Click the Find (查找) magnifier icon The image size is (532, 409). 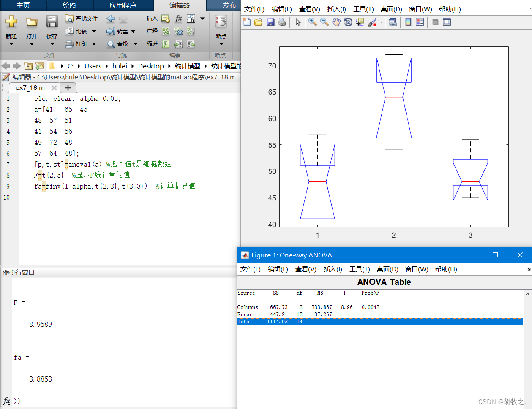(111, 44)
